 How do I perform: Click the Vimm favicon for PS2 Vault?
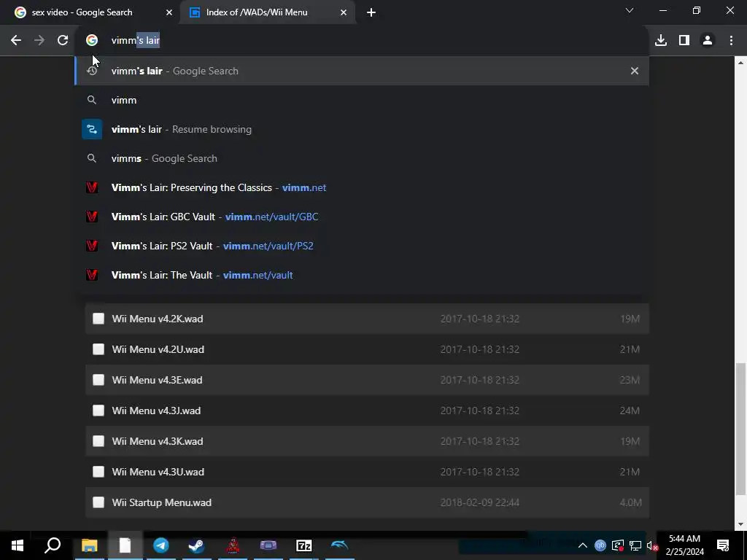tap(92, 246)
